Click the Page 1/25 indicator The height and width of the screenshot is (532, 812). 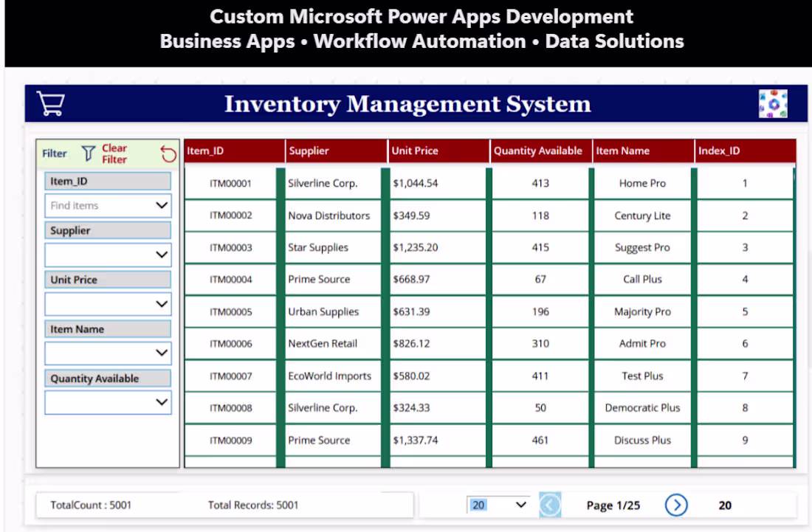(613, 505)
